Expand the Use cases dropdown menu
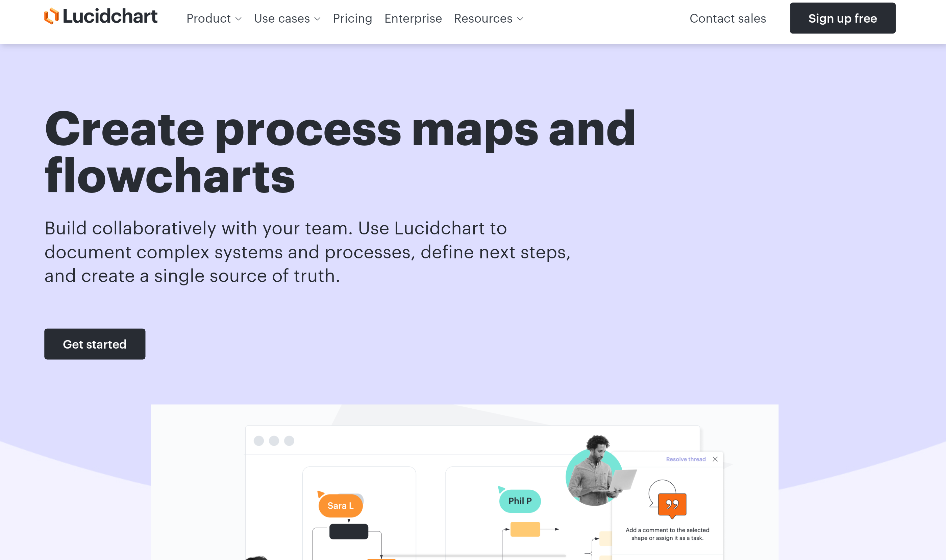 pyautogui.click(x=287, y=18)
